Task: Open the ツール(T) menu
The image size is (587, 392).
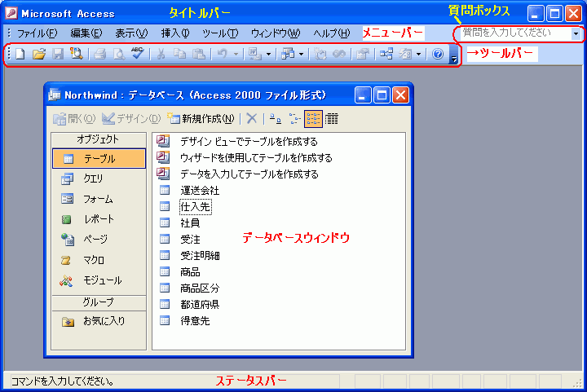Action: [x=220, y=33]
